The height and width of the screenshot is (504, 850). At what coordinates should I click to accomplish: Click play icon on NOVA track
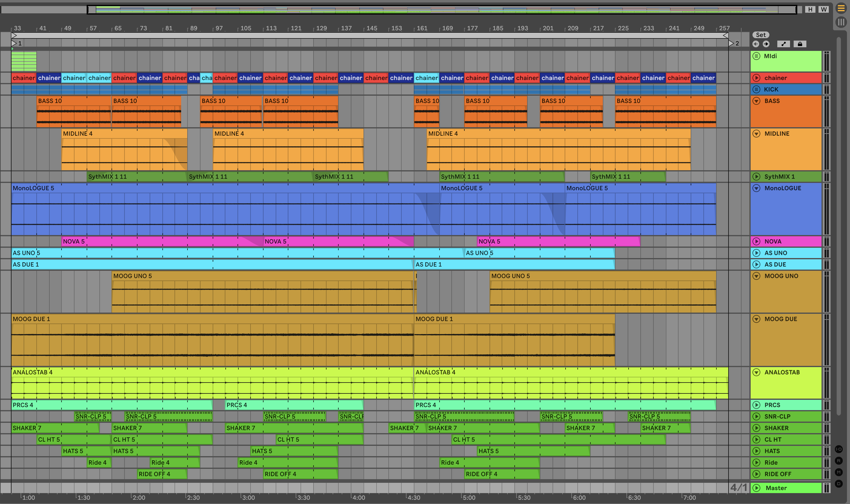coord(756,241)
